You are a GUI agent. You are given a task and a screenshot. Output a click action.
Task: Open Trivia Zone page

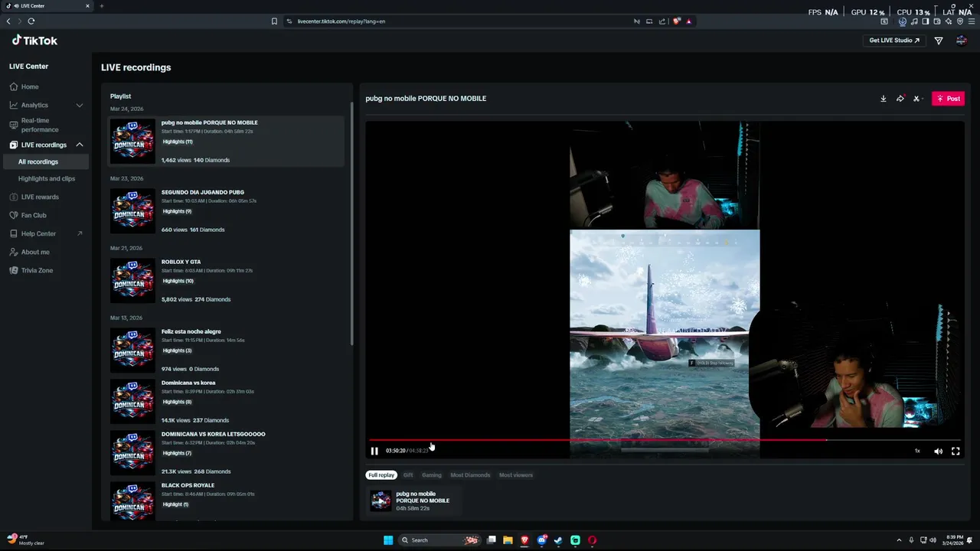tap(44, 270)
